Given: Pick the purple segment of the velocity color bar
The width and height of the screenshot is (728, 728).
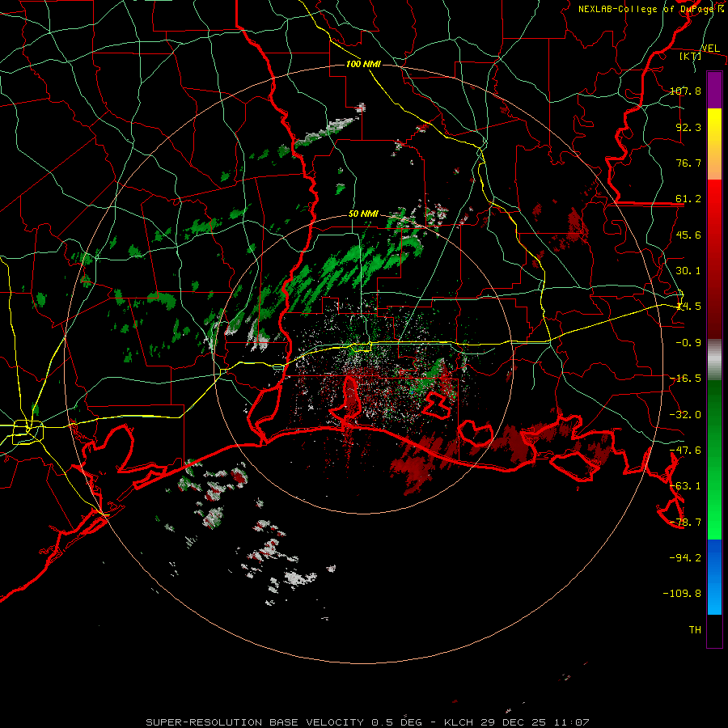Looking at the screenshot, I should (714, 91).
